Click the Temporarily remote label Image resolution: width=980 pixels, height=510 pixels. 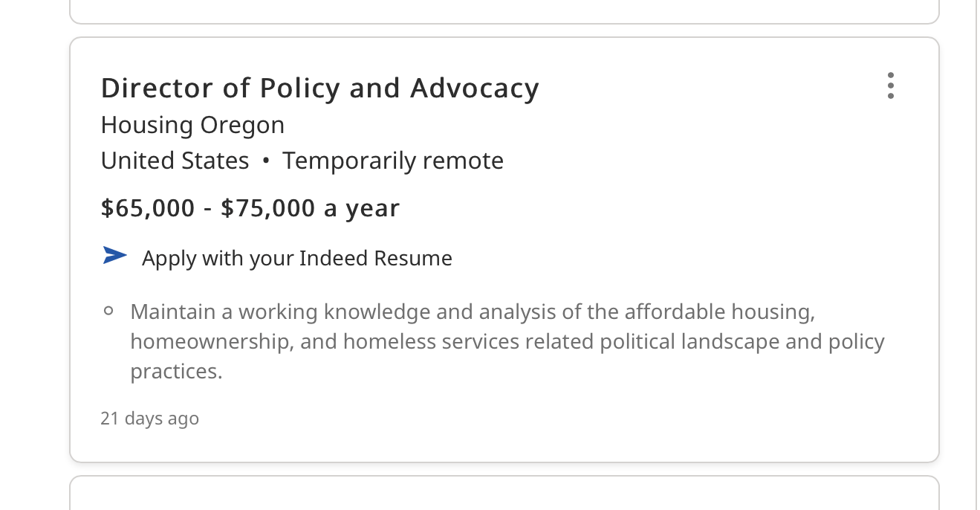point(392,161)
